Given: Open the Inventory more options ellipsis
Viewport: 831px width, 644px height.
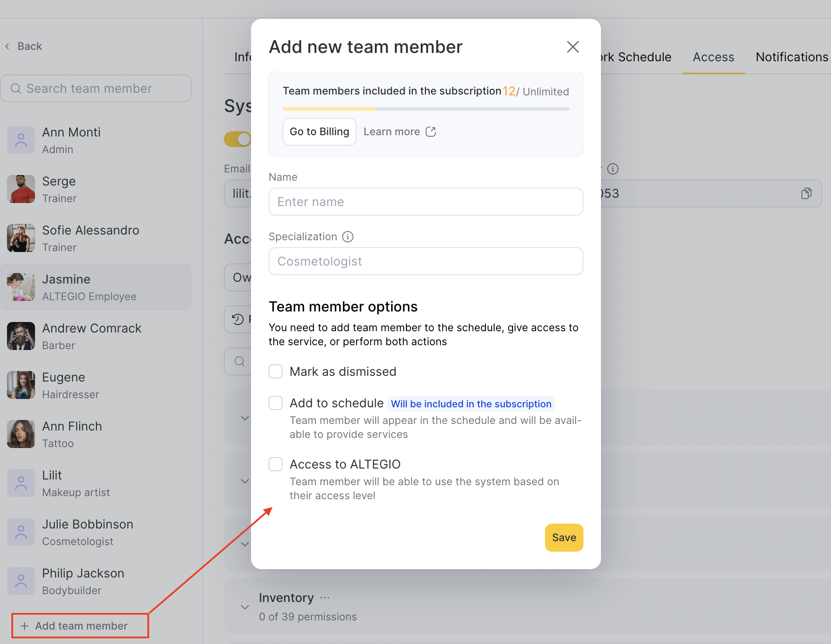Looking at the screenshot, I should pyautogui.click(x=325, y=598).
